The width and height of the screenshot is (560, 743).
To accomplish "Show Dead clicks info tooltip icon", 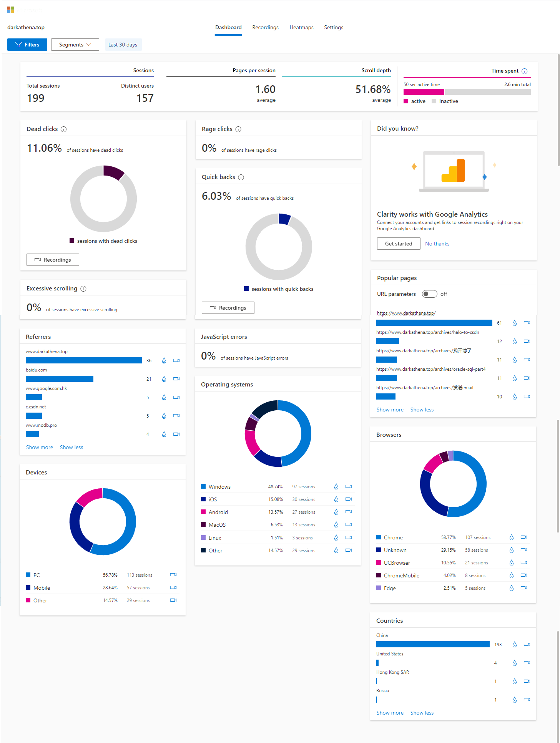I will pos(64,129).
